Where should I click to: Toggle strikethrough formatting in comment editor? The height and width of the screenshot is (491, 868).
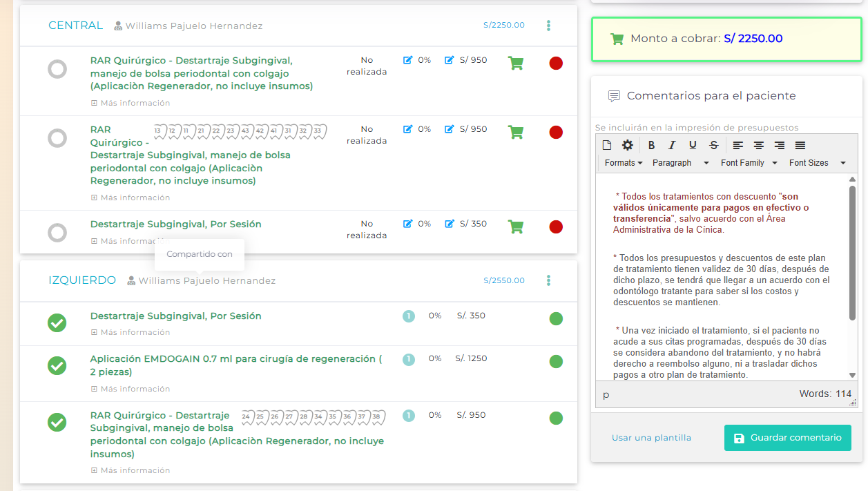click(714, 145)
